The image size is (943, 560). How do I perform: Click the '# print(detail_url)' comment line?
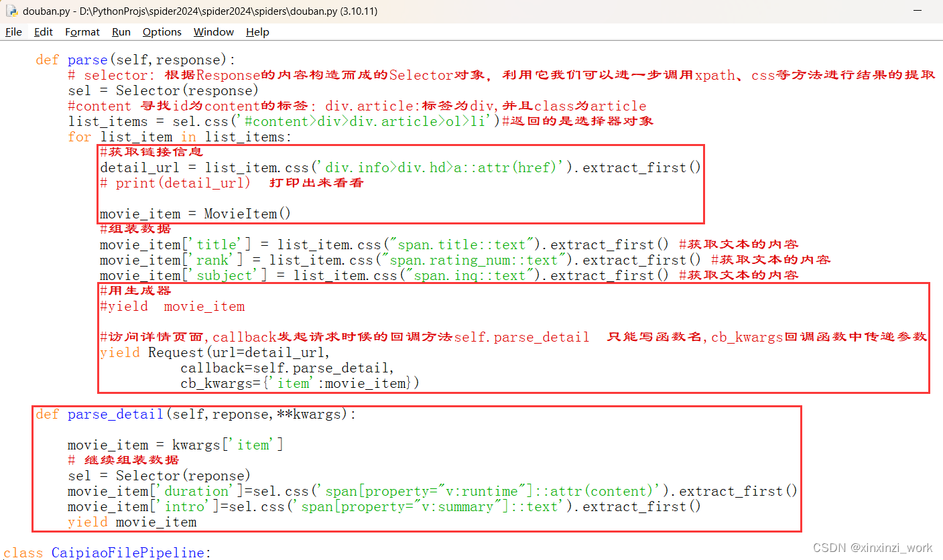232,183
